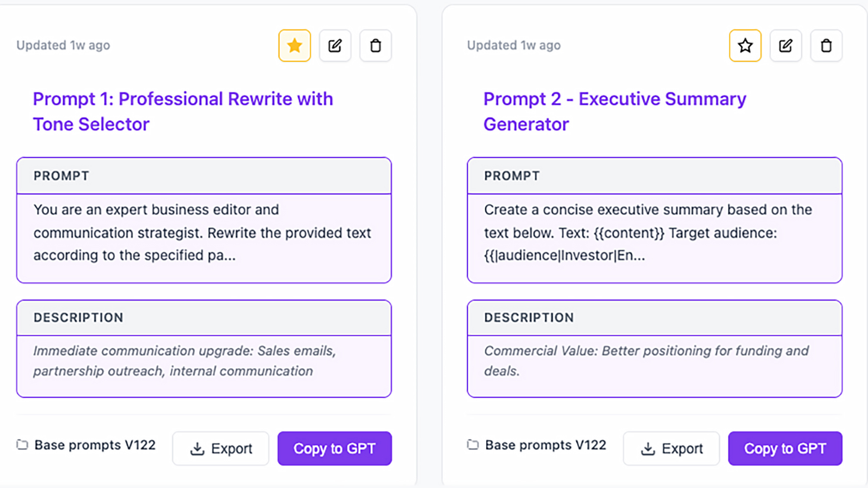Select Prompt 1's description text area
The height and width of the screenshot is (488, 868).
[x=204, y=361]
